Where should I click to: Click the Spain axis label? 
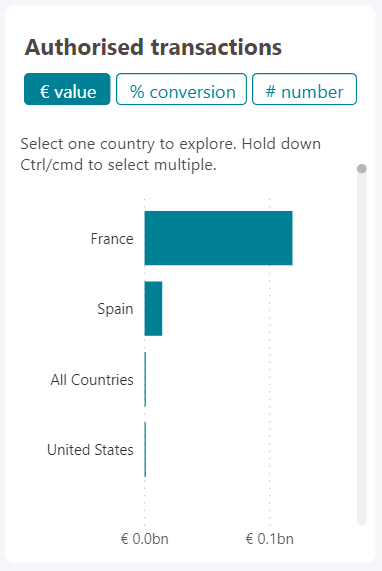pos(115,309)
